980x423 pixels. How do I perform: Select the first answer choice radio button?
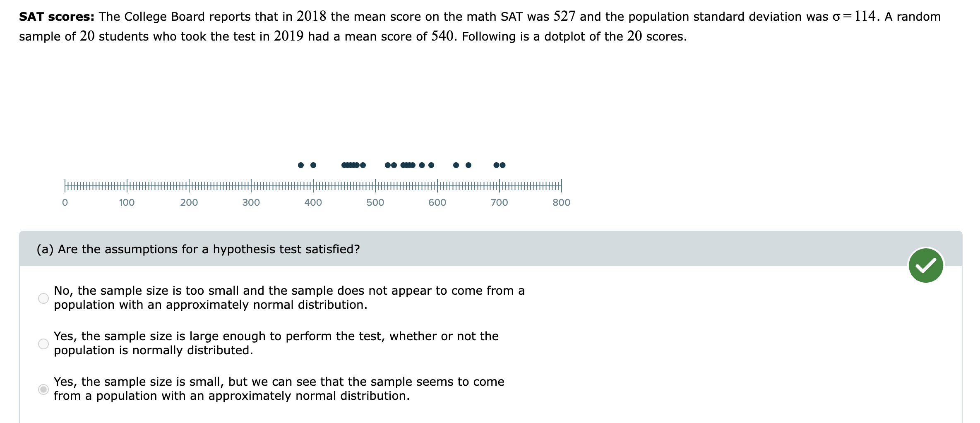click(43, 298)
